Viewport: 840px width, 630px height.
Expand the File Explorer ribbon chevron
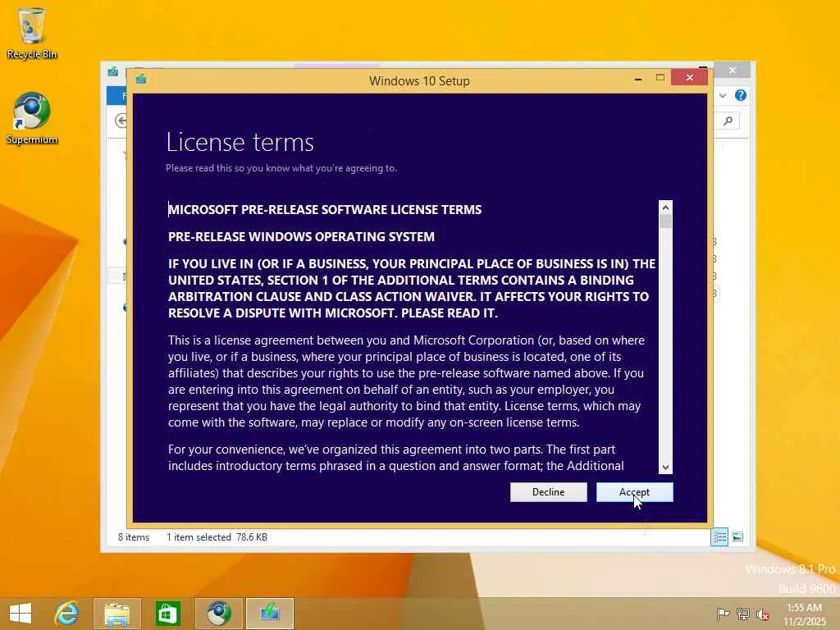coord(723,95)
